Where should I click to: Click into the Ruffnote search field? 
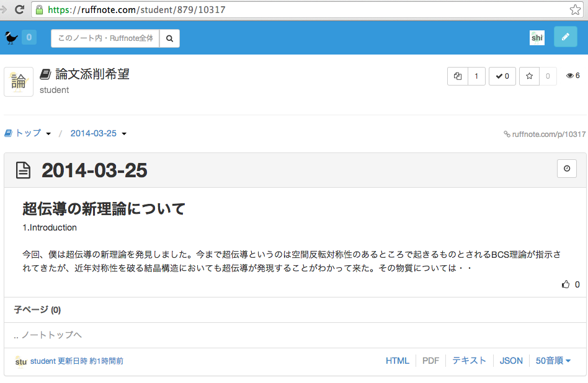point(105,38)
